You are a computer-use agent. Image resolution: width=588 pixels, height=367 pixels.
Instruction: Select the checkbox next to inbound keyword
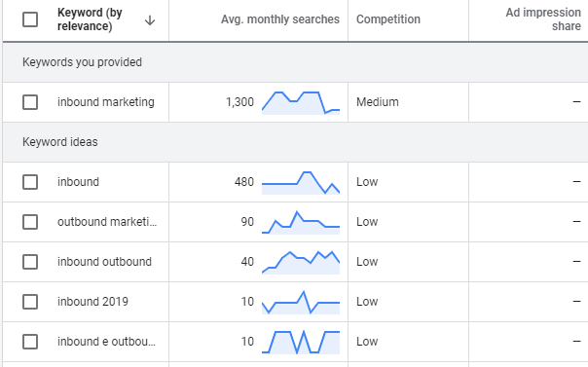click(30, 182)
